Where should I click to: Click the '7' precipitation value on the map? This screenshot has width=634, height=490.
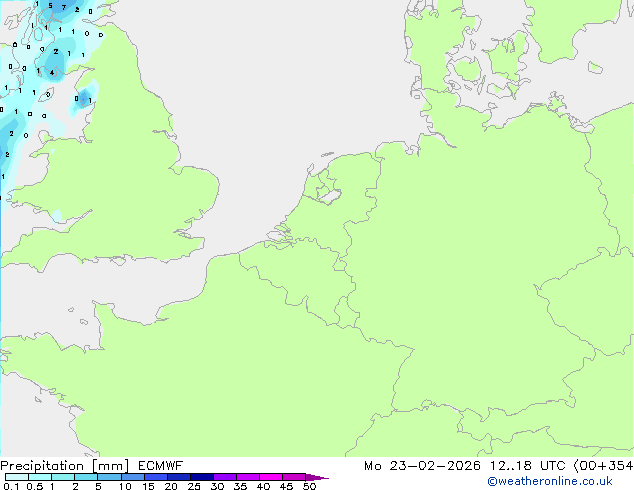[x=63, y=8]
